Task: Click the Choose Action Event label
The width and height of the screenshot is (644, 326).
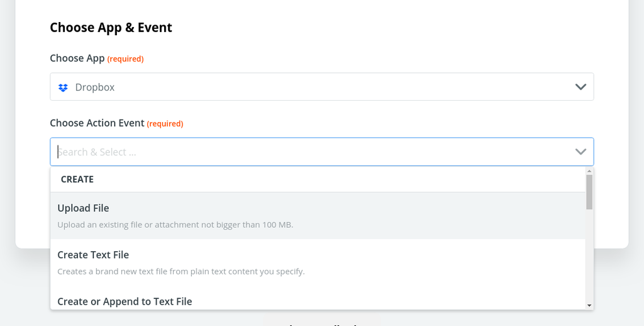Action: coord(97,123)
